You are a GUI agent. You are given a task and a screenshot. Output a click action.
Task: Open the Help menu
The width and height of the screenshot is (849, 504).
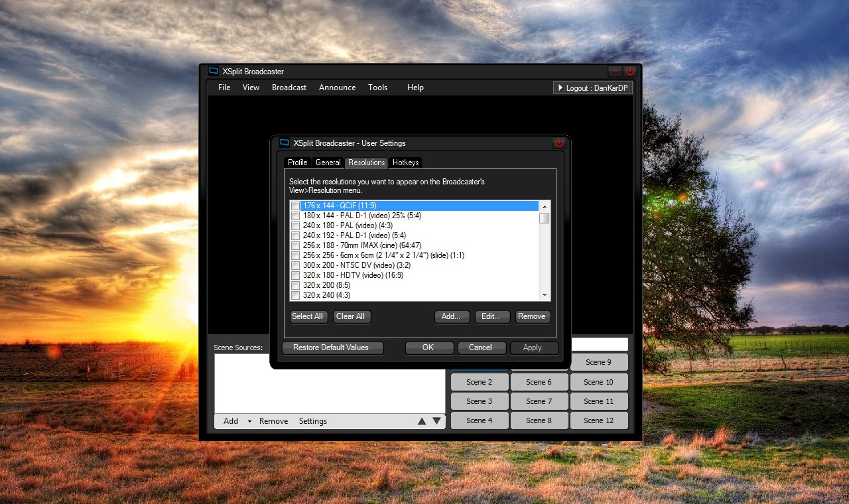415,88
